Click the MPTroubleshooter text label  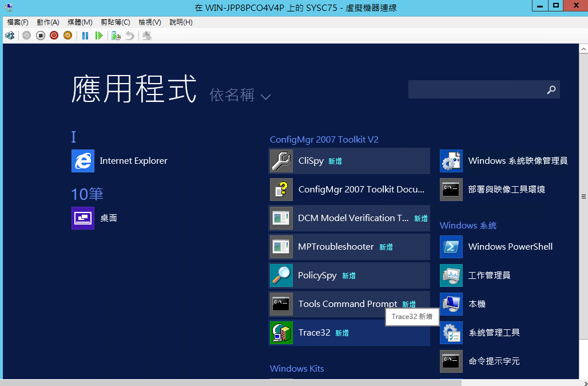[x=336, y=247]
